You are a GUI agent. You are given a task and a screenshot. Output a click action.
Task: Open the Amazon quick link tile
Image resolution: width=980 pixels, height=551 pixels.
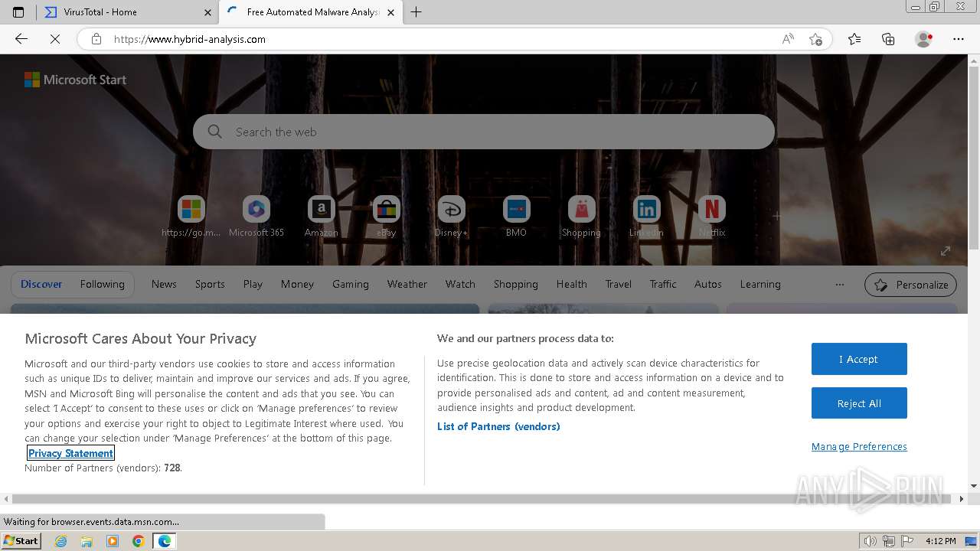[322, 216]
